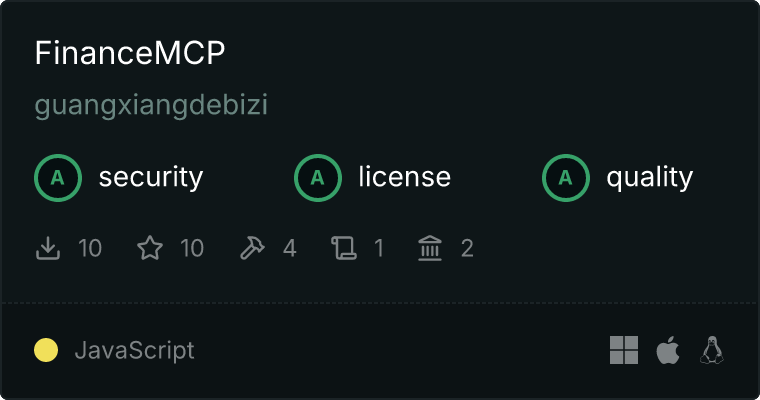Click the bank resources icon

click(x=430, y=248)
